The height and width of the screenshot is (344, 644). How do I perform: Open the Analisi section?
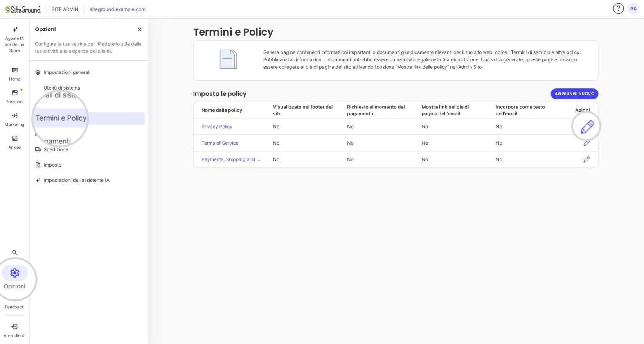click(x=14, y=142)
